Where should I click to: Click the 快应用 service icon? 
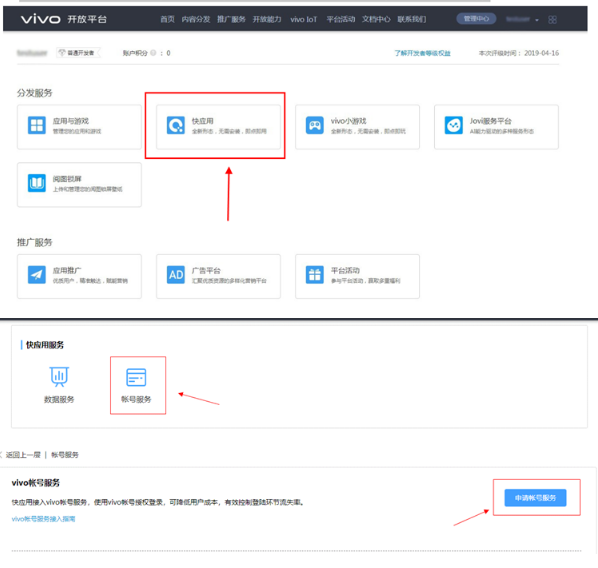(x=176, y=125)
